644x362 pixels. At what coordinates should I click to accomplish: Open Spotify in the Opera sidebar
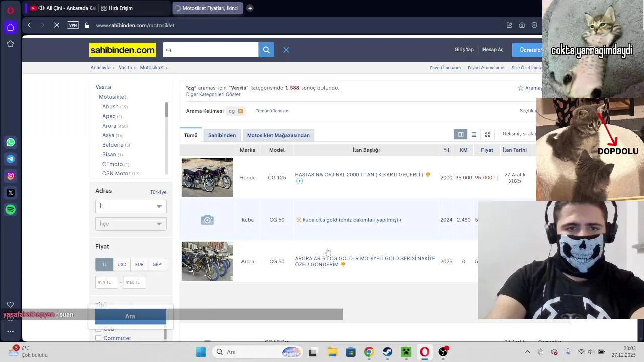[11, 209]
